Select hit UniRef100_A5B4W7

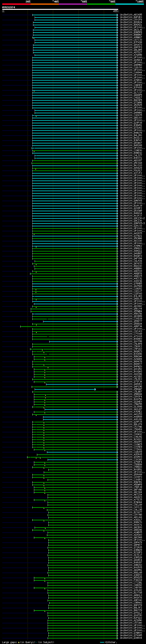(x=131, y=389)
